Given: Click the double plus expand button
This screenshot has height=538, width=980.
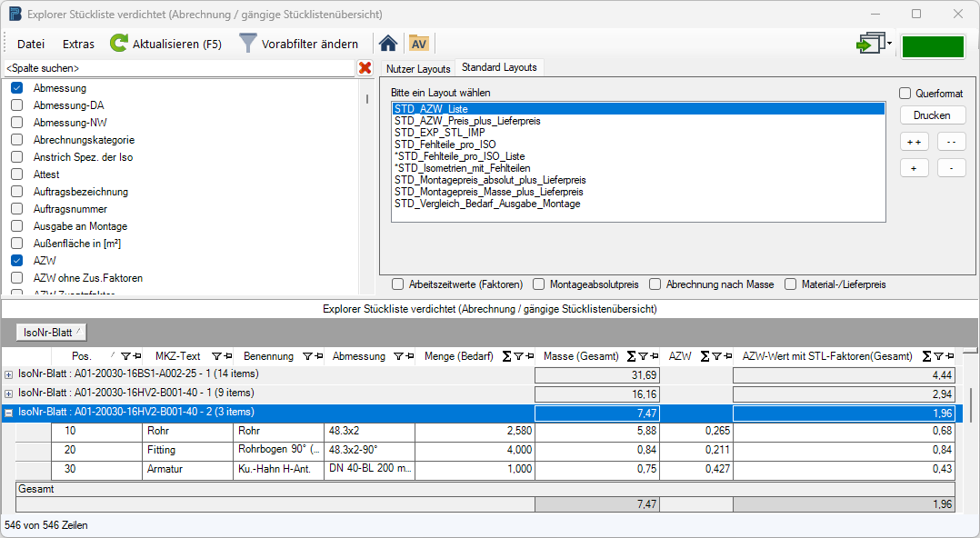Looking at the screenshot, I should 914,142.
